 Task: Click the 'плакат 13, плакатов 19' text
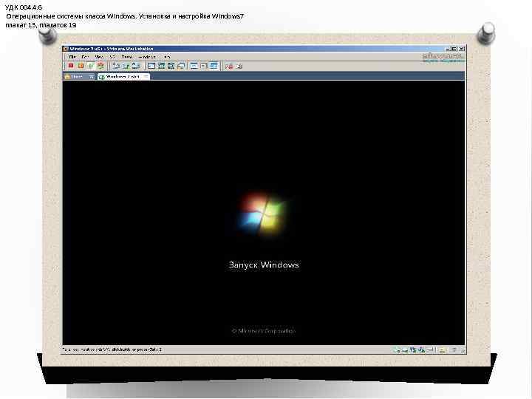[x=41, y=25]
